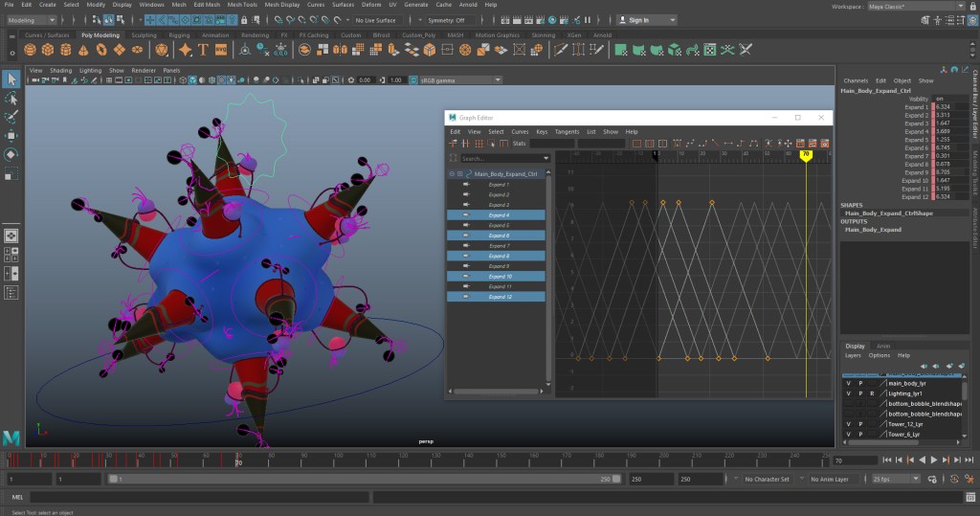Click the polygon cube shelf icon
Viewport: 980px width, 516px height.
tap(48, 49)
